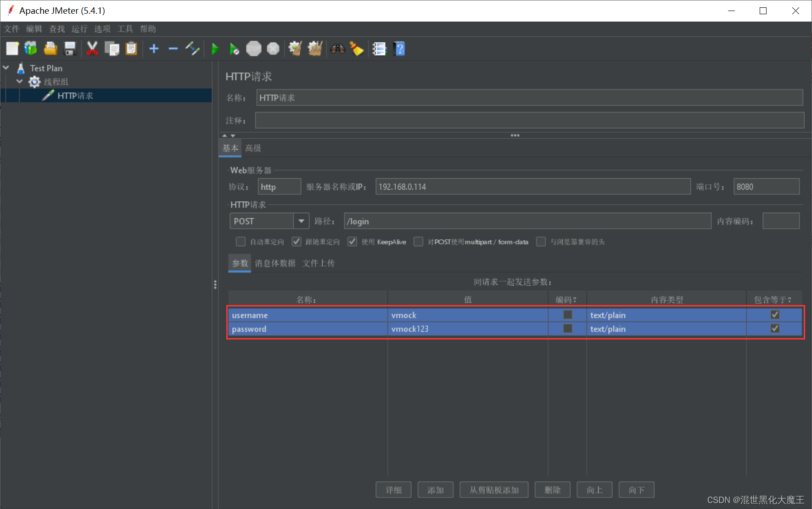
Task: Create a new test plan with New icon
Action: tap(12, 49)
